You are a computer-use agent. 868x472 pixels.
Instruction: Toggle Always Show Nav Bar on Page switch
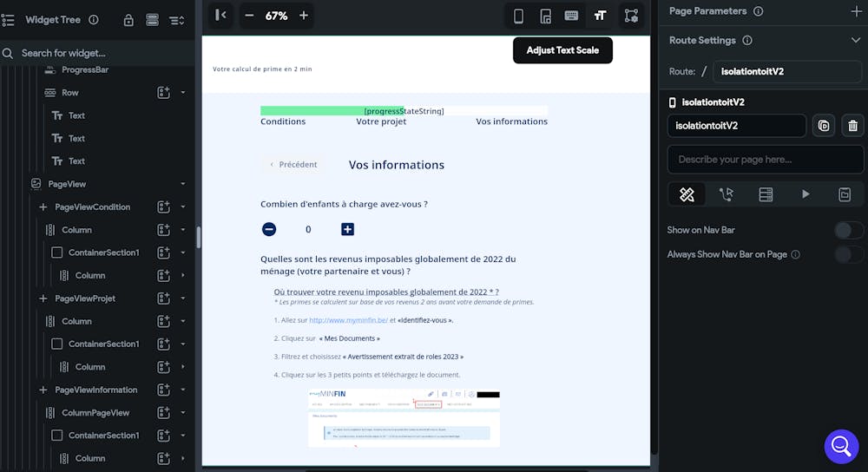pyautogui.click(x=847, y=254)
